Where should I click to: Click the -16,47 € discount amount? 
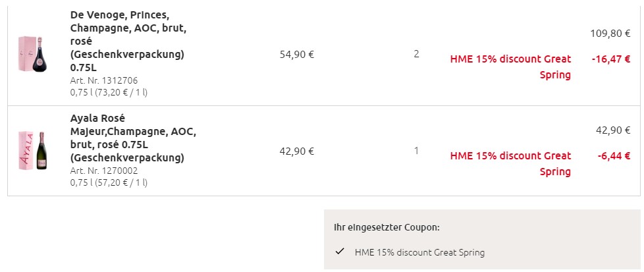(x=611, y=59)
